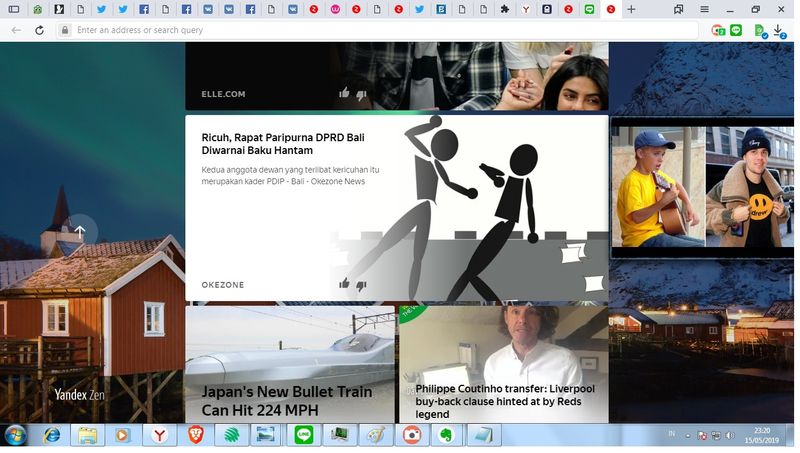Click the input language IN indicator
Image resolution: width=800 pixels, height=453 pixels.
[671, 434]
